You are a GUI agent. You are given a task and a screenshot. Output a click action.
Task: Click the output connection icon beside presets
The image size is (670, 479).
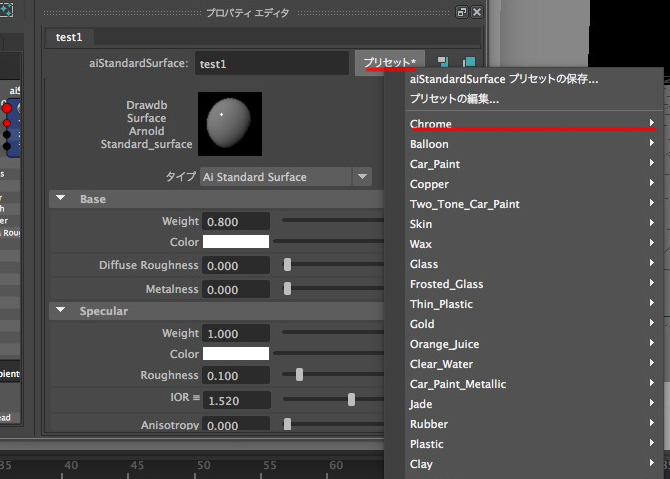[469, 62]
